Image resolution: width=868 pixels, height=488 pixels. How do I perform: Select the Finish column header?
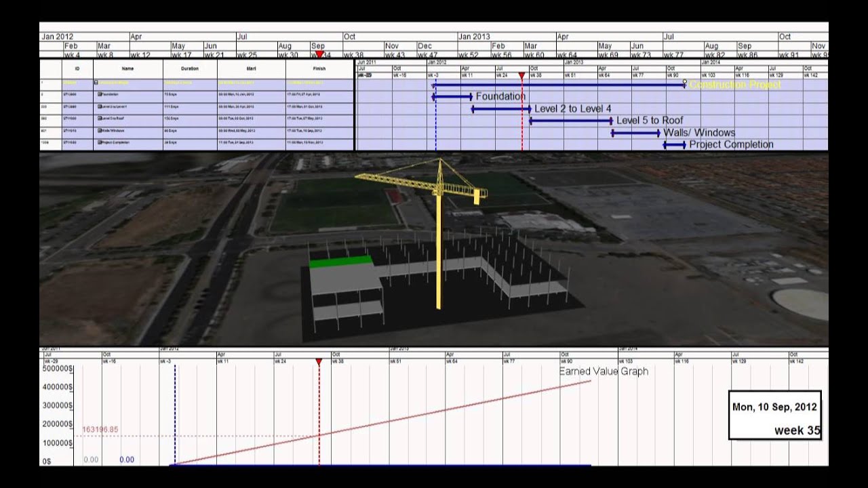(319, 68)
